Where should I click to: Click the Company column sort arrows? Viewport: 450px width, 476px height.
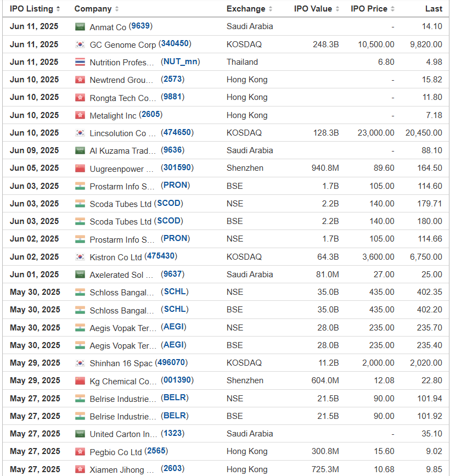pyautogui.click(x=117, y=9)
